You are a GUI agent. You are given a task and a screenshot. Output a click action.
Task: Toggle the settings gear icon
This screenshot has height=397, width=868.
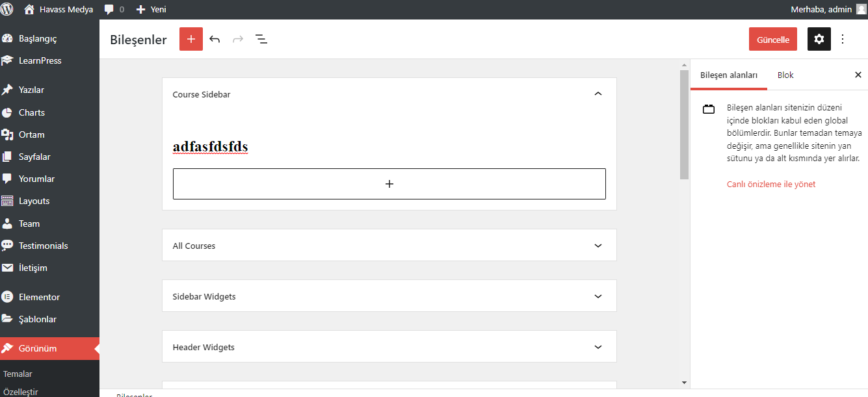point(819,39)
